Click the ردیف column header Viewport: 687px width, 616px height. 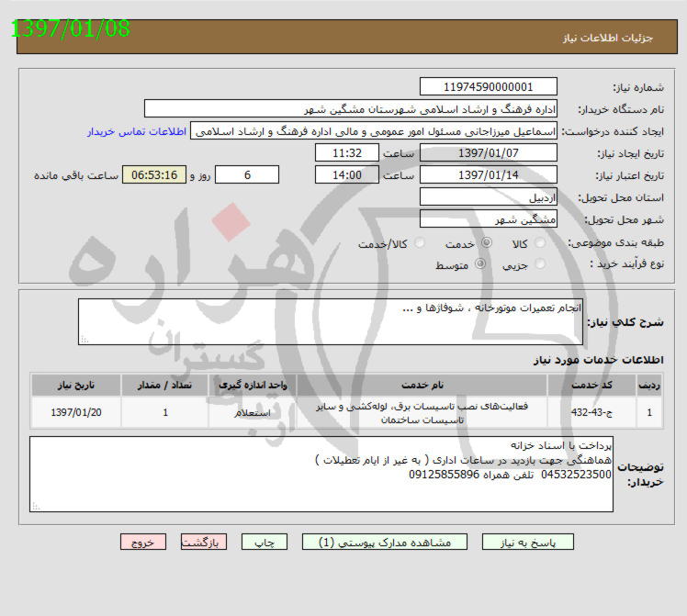coord(649,385)
